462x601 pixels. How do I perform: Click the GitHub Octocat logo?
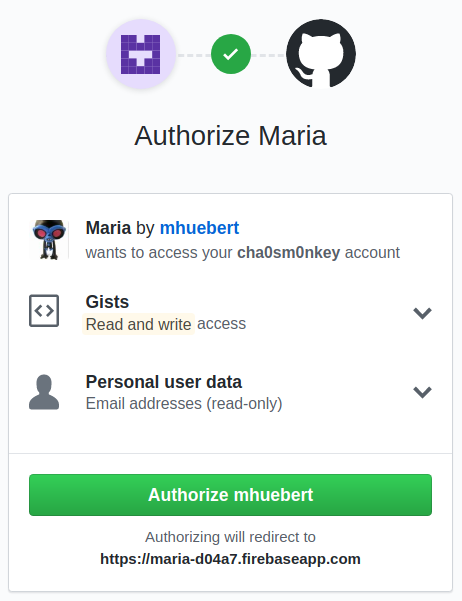[321, 54]
